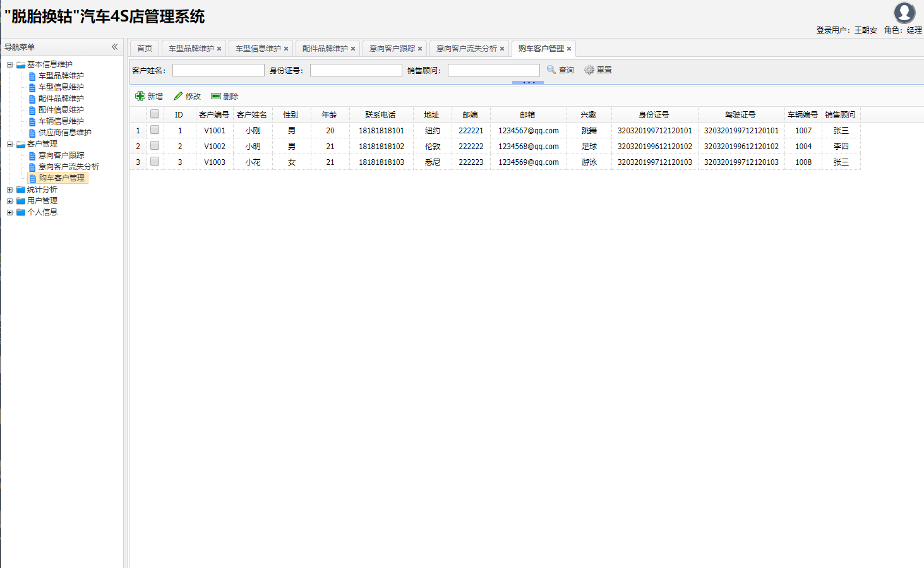The height and width of the screenshot is (568, 924).
Task: Click the 车辆编号 column header
Action: 803,115
